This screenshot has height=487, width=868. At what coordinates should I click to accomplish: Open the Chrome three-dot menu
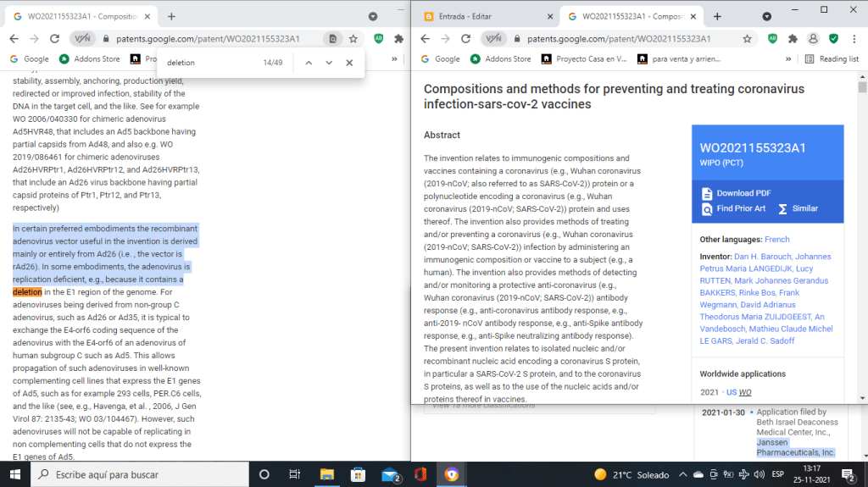pos(854,38)
